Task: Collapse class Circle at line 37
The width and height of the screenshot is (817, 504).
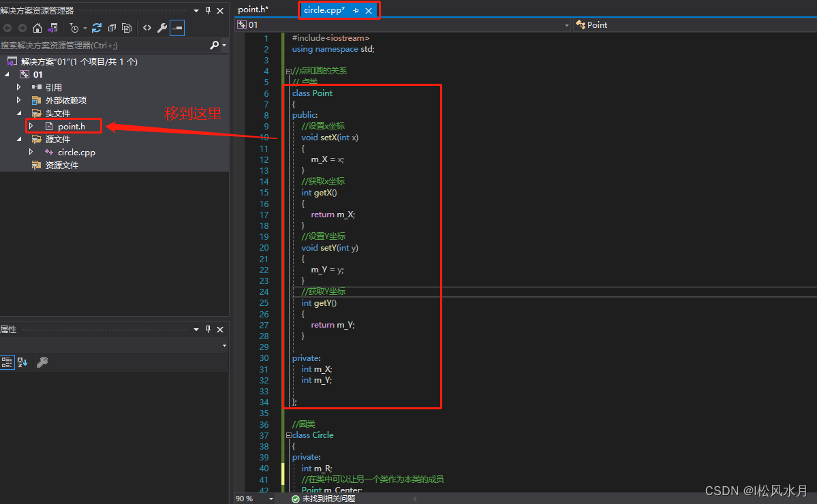Action: point(288,435)
